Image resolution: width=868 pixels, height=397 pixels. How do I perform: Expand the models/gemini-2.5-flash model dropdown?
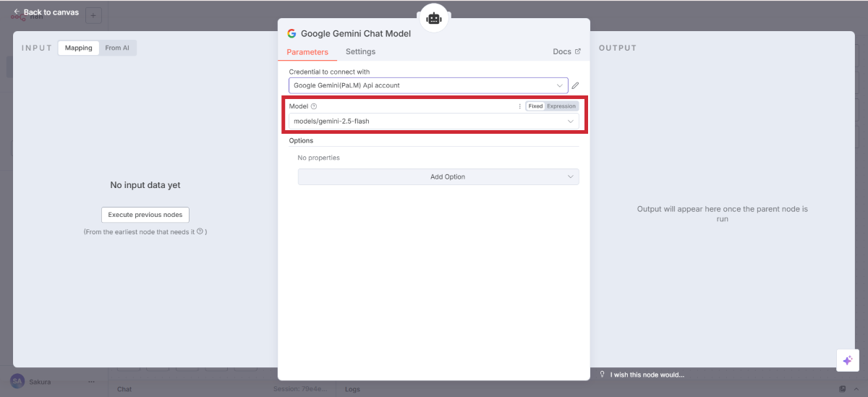tap(433, 121)
